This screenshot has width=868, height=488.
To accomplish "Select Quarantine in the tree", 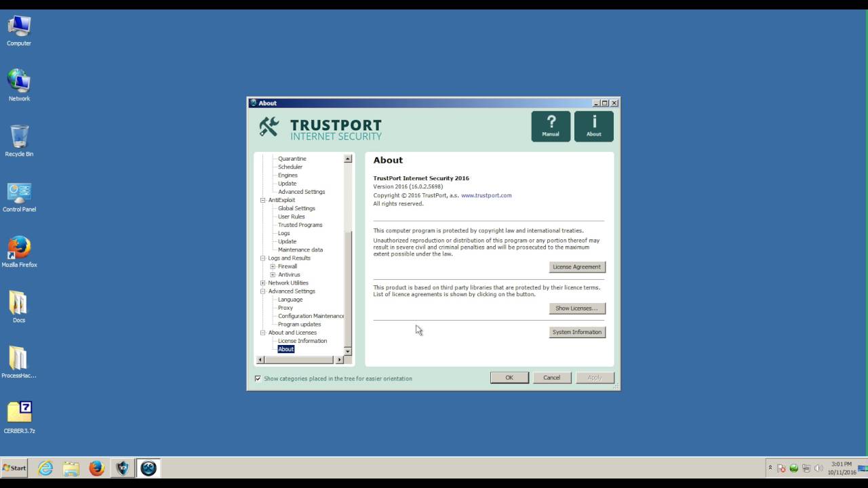I will pyautogui.click(x=292, y=159).
